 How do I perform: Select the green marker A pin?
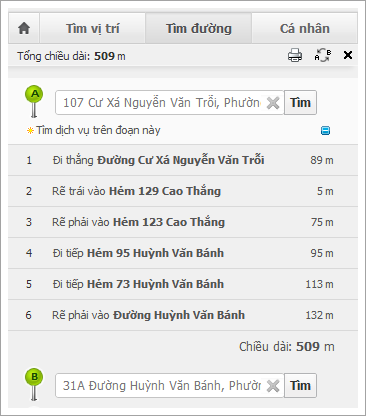34,101
